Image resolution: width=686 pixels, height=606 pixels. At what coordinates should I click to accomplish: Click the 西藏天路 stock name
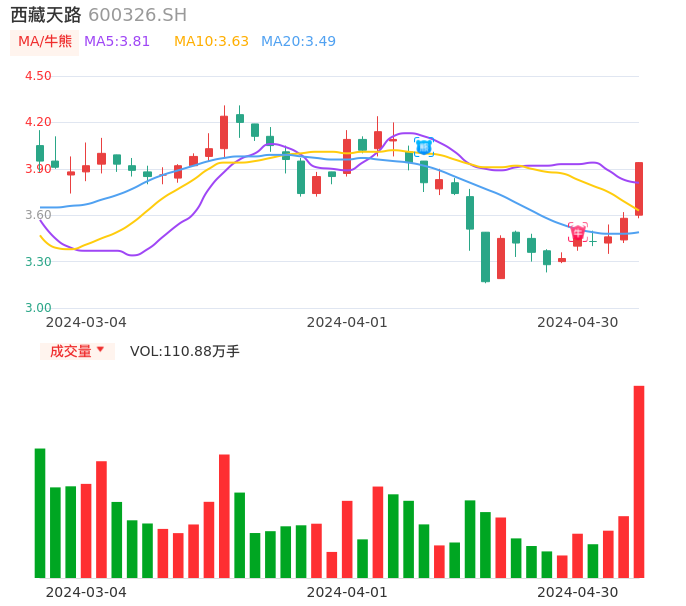tap(46, 15)
